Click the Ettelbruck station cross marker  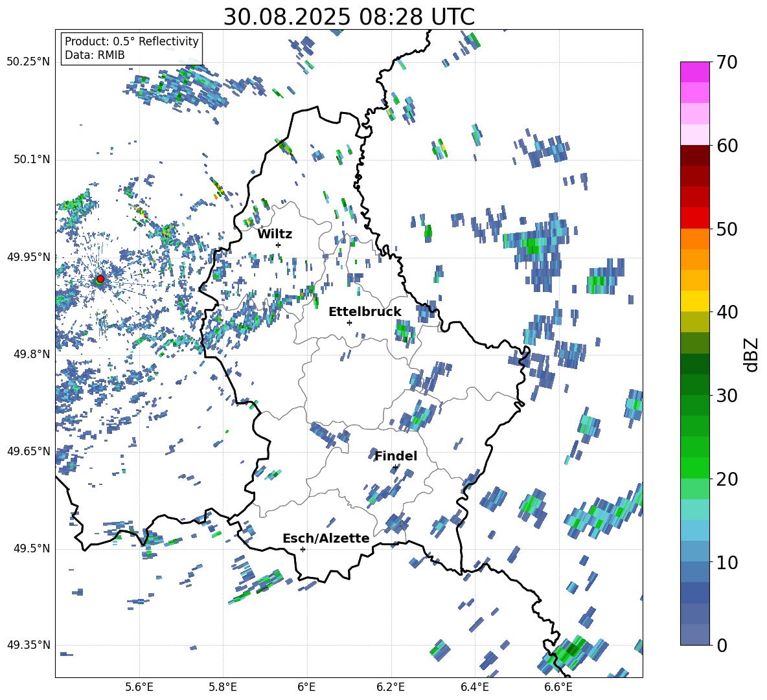point(349,322)
